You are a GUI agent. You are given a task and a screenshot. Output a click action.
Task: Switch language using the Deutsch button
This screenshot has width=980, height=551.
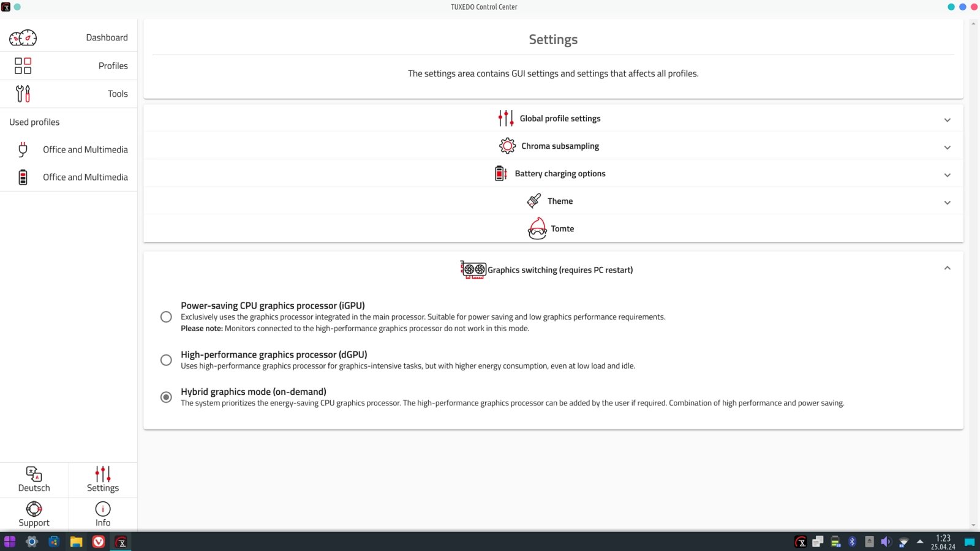(x=34, y=479)
